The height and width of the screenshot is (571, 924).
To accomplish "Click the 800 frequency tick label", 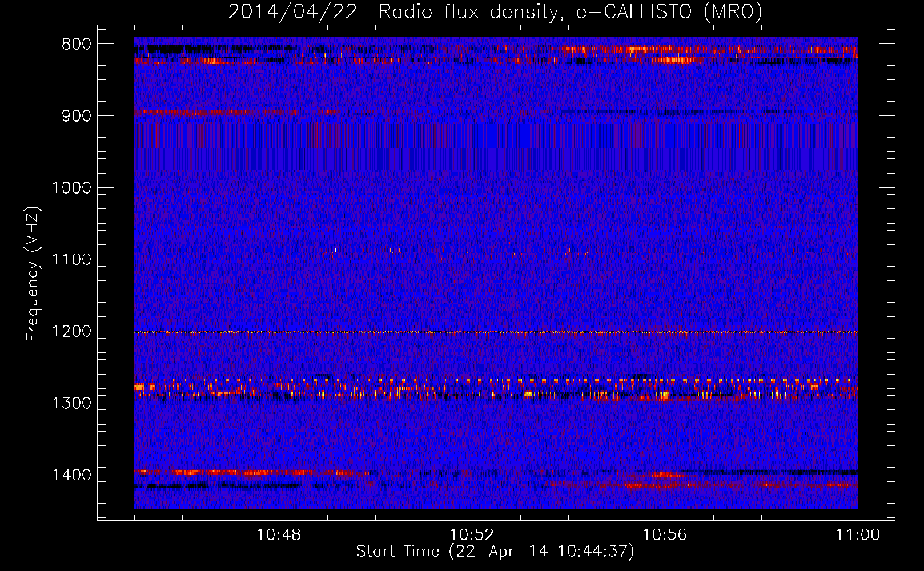I will pos(76,44).
